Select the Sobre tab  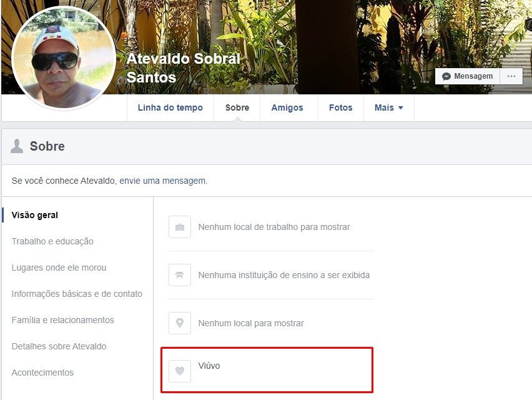click(237, 107)
